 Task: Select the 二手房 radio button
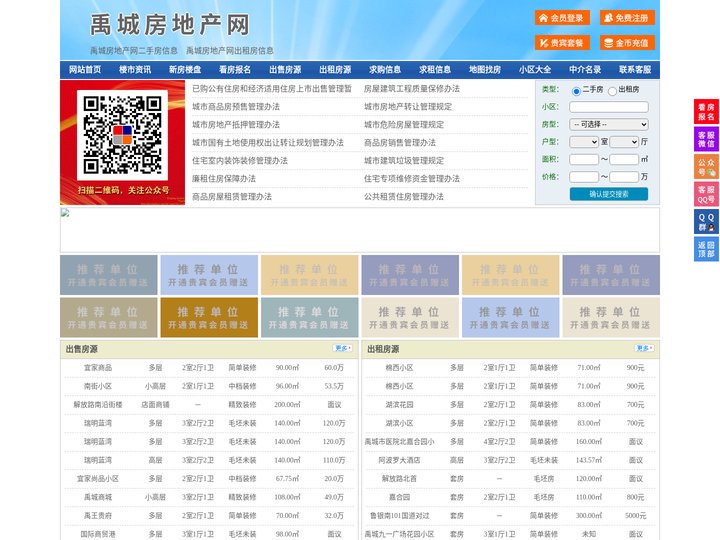click(x=576, y=91)
